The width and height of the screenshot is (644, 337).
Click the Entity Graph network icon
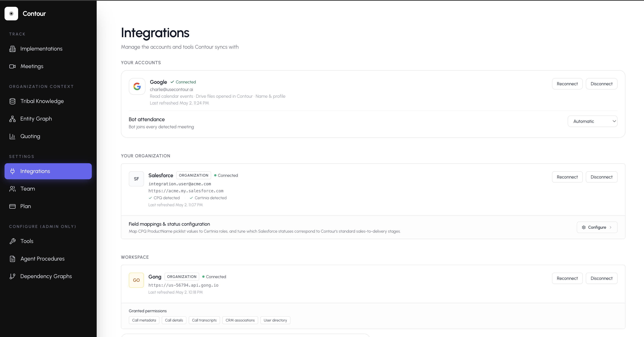coord(12,119)
